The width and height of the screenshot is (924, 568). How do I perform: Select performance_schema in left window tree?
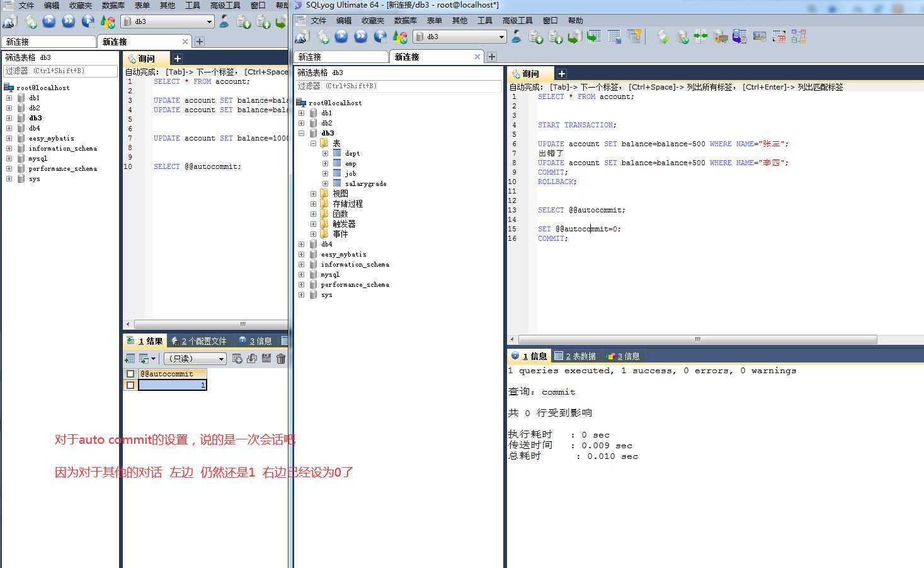(62, 168)
